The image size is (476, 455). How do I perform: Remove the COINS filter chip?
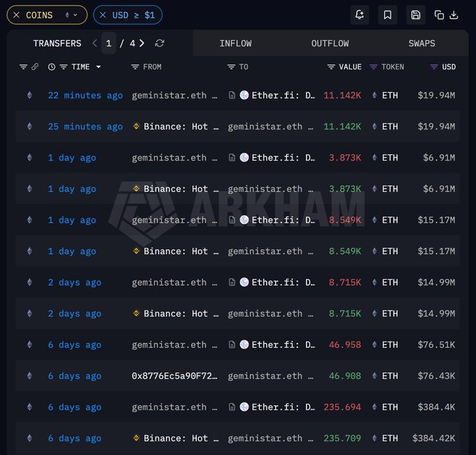pyautogui.click(x=16, y=15)
